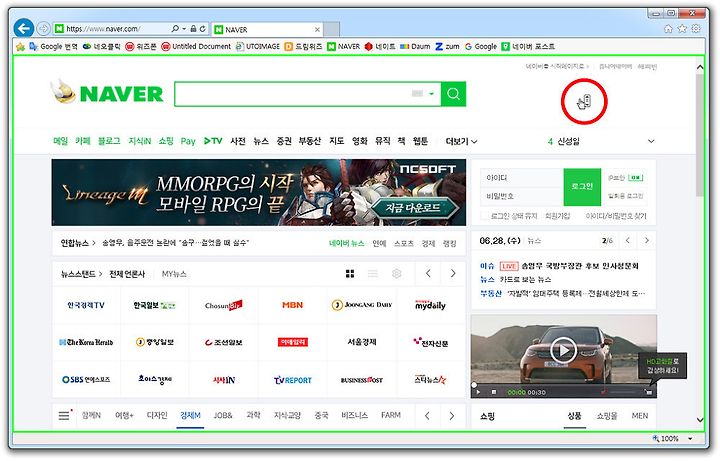Play the car video with center play button
This screenshot has width=720, height=461.
point(563,350)
